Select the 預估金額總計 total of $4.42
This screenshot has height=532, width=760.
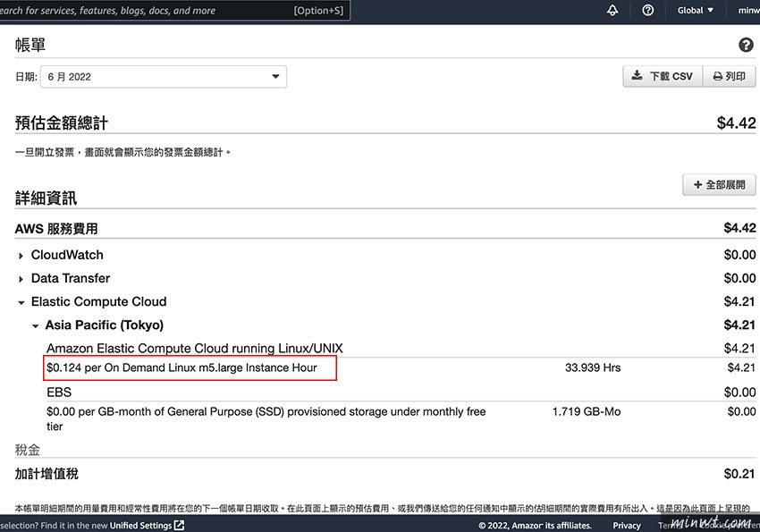point(736,123)
